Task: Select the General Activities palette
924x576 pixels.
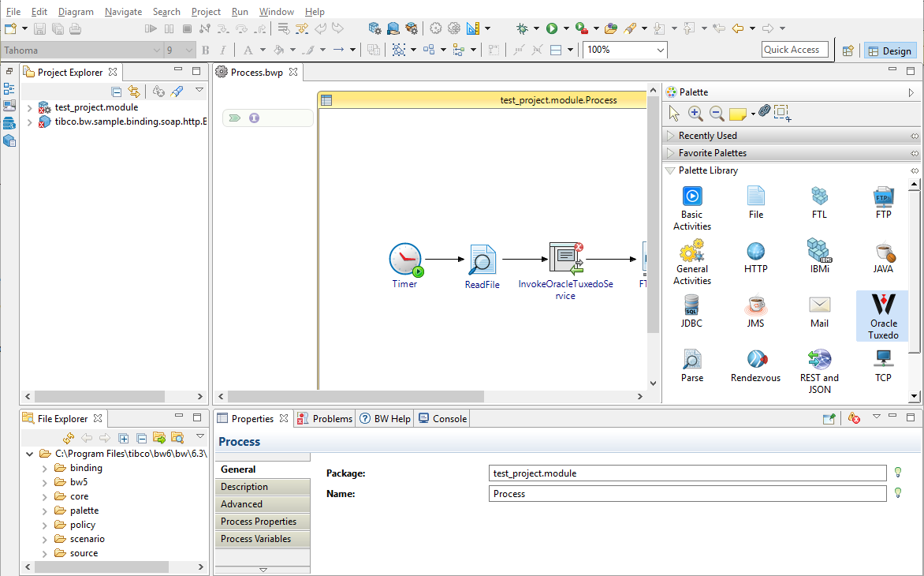Action: 691,252
